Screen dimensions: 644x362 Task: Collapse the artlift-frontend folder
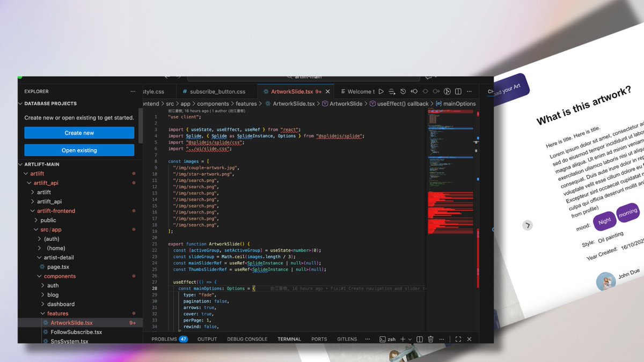click(x=33, y=211)
